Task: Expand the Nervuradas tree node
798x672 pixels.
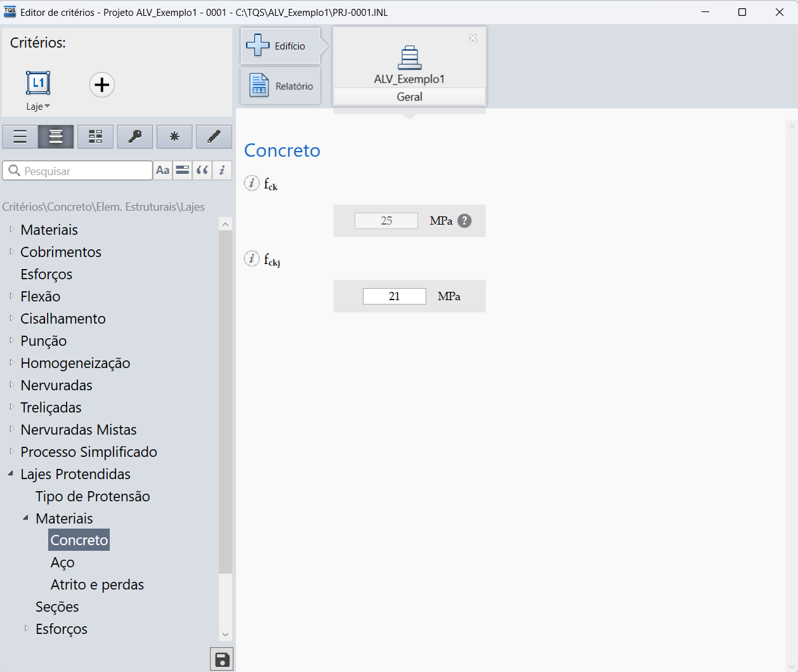Action: (x=11, y=385)
